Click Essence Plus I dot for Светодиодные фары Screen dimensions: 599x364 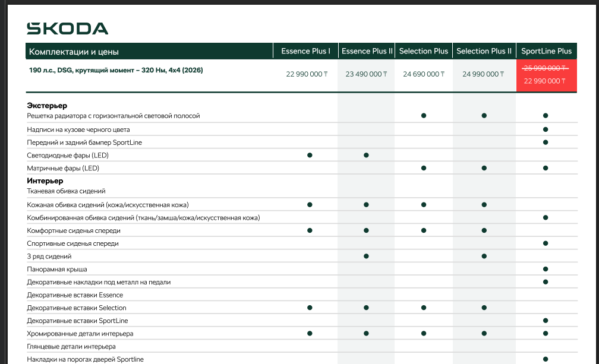(310, 156)
